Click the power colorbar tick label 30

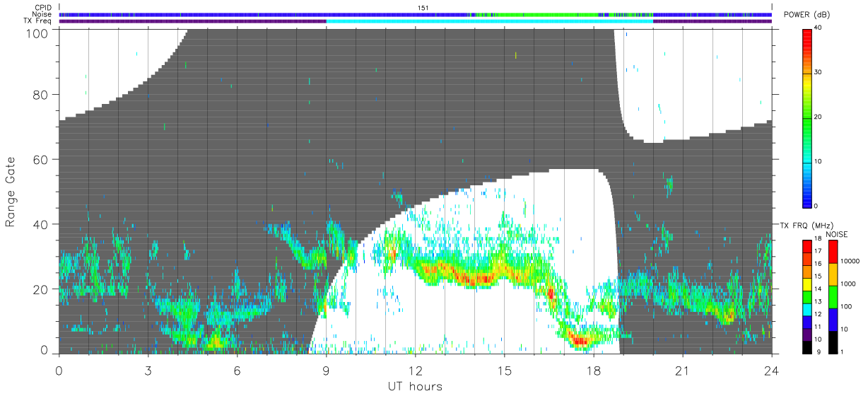[x=819, y=73]
